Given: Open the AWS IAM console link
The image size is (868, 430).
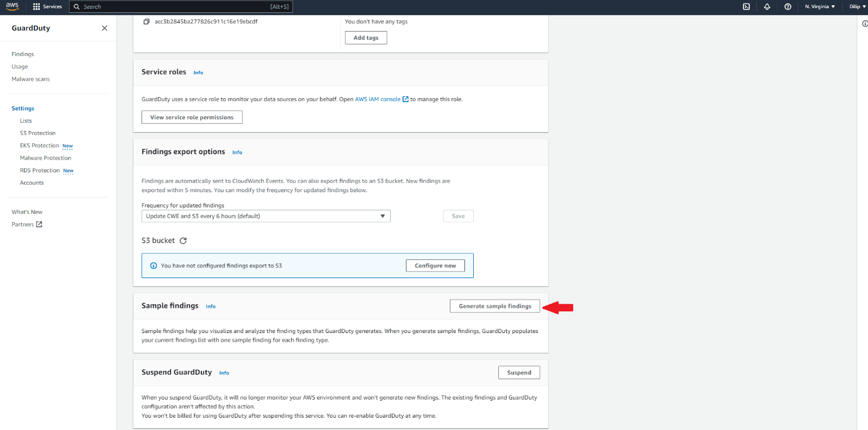Looking at the screenshot, I should pos(378,99).
